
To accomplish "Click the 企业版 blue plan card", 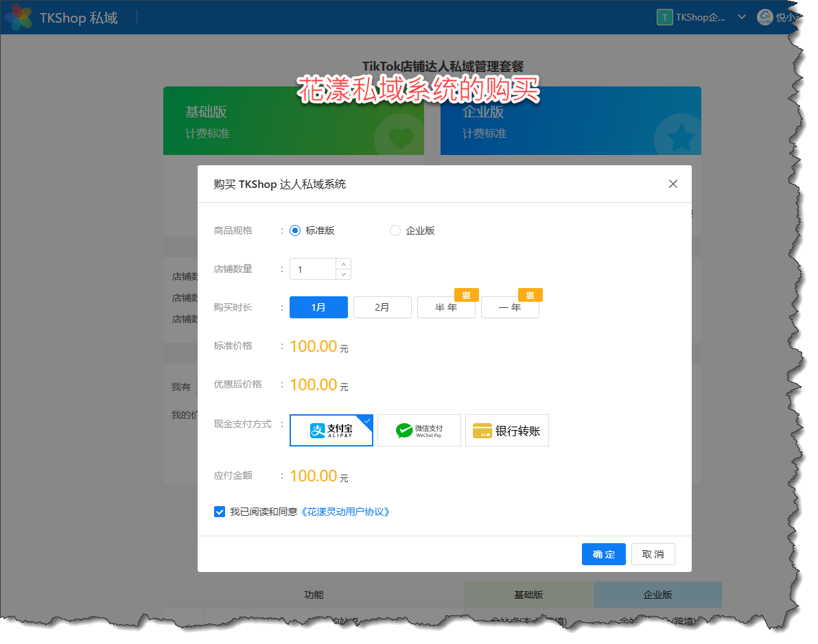I will click(571, 121).
